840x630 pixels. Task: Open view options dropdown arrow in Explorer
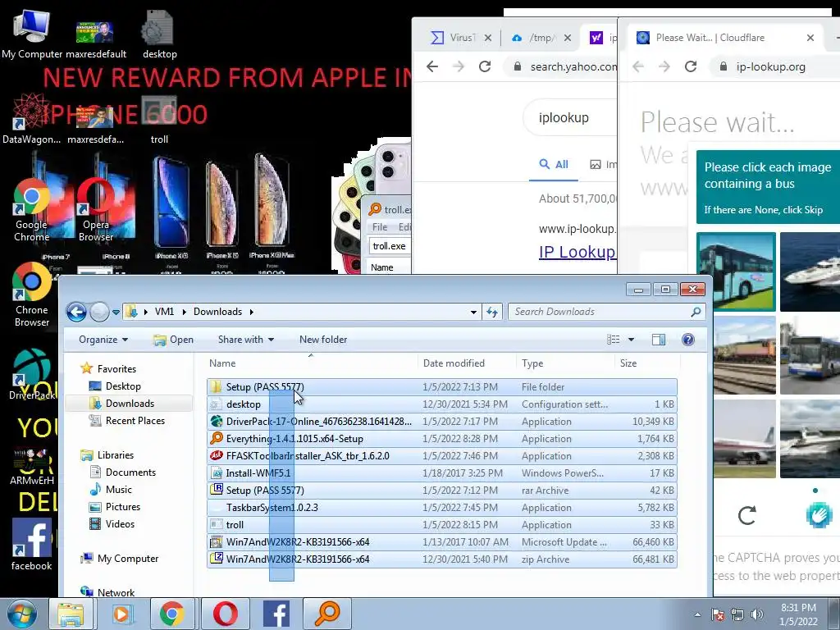(631, 340)
